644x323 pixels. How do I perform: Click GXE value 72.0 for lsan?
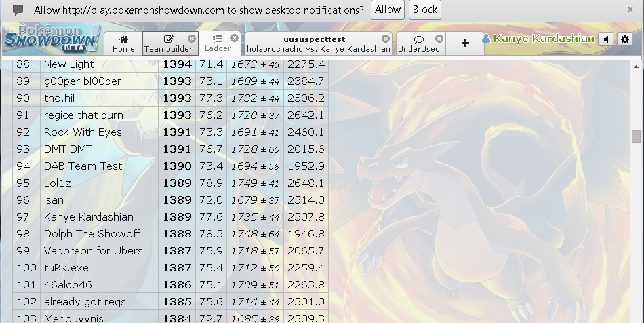coord(211,199)
